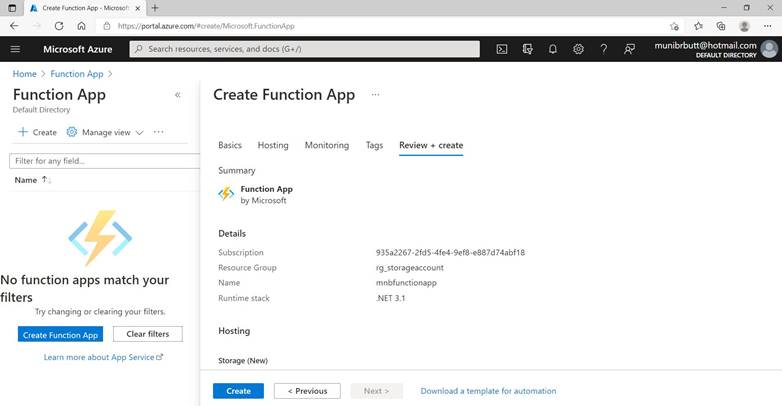Click the mnbfunctionapp name value
The width and height of the screenshot is (782, 406).
pyautogui.click(x=406, y=282)
